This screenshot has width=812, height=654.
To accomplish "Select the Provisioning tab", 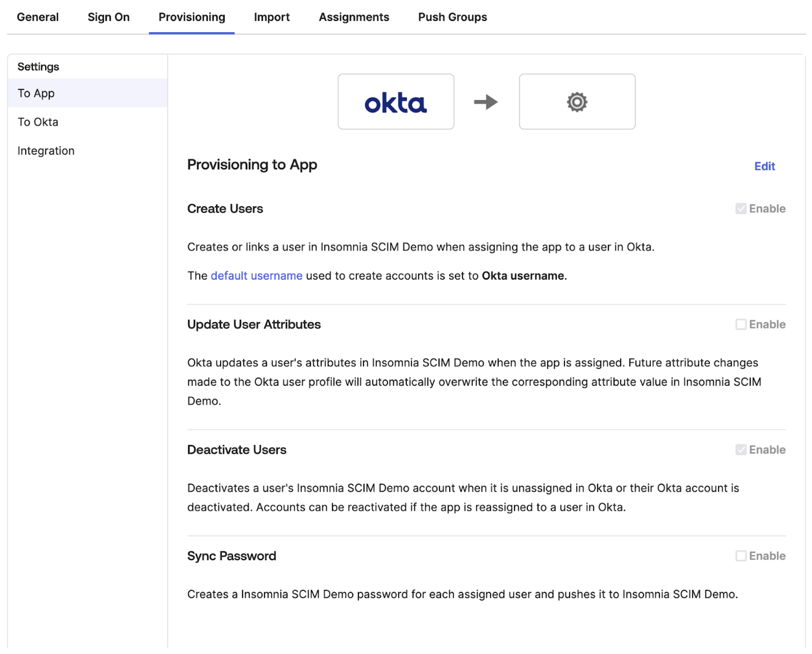I will (x=192, y=17).
